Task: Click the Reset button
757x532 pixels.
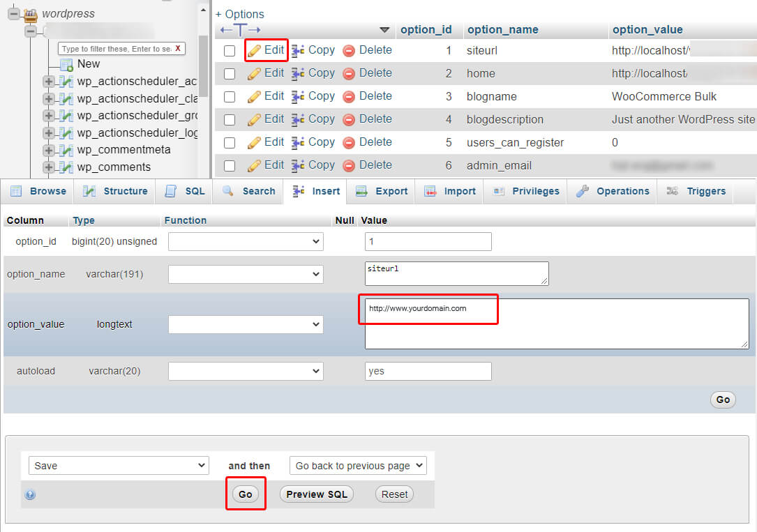Action: (394, 494)
